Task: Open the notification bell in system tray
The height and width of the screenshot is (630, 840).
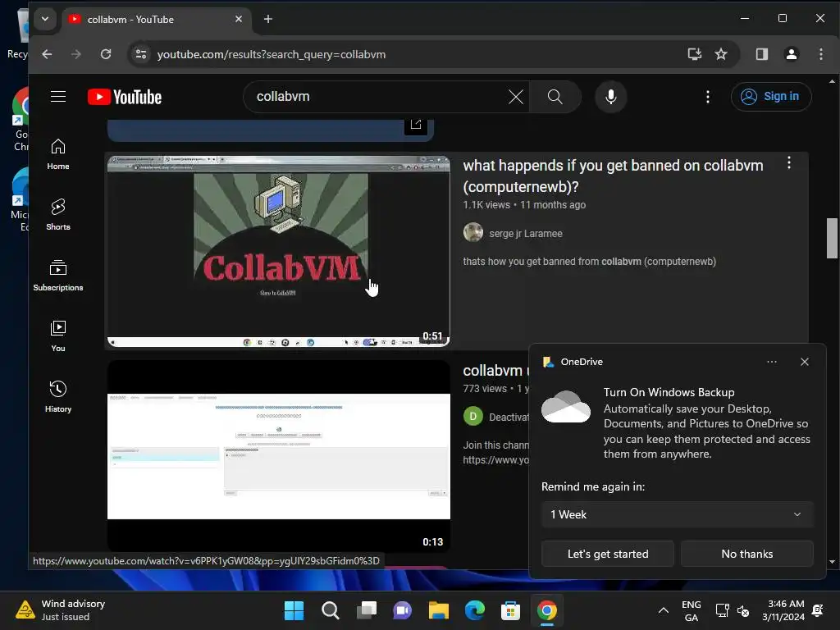Action: 818,610
